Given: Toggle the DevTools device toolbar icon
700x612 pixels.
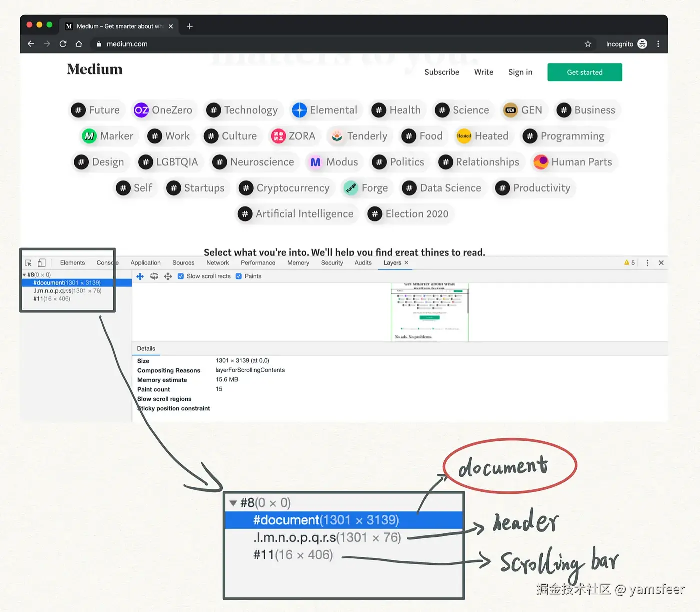Looking at the screenshot, I should point(42,263).
